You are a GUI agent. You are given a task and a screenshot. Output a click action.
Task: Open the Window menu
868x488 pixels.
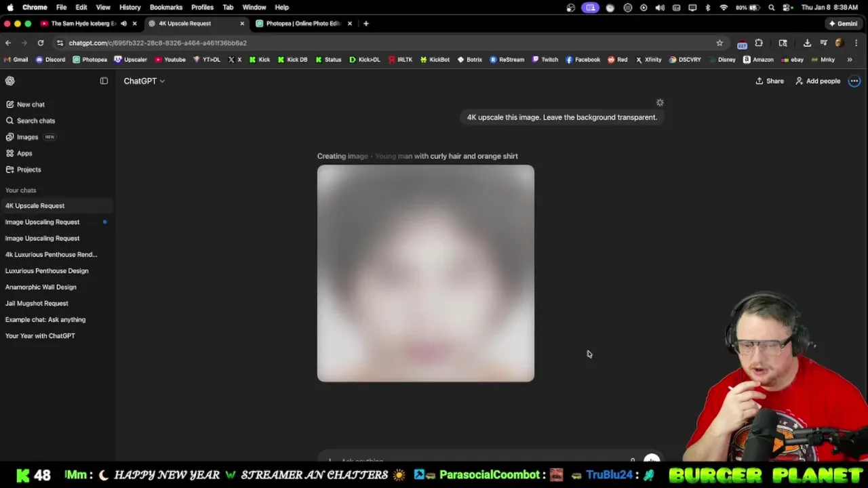pos(254,7)
